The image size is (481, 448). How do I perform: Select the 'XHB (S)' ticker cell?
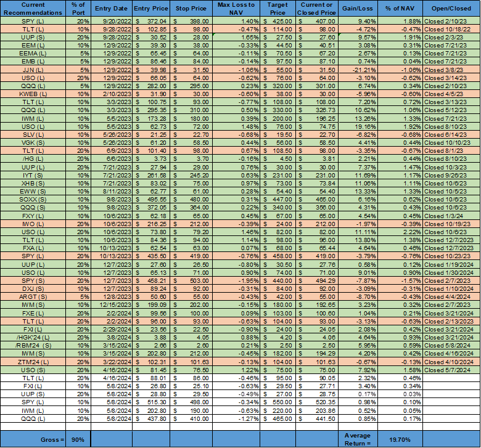(33, 184)
